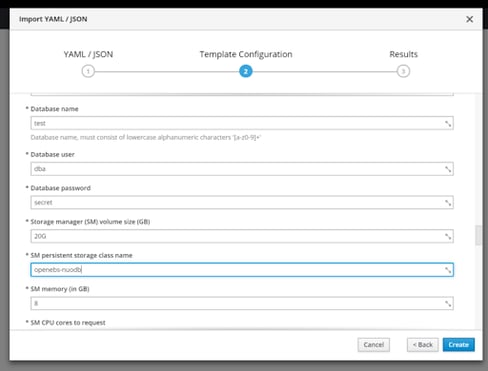Click expand icon in Database name field
This screenshot has width=488, height=371.
pos(448,124)
